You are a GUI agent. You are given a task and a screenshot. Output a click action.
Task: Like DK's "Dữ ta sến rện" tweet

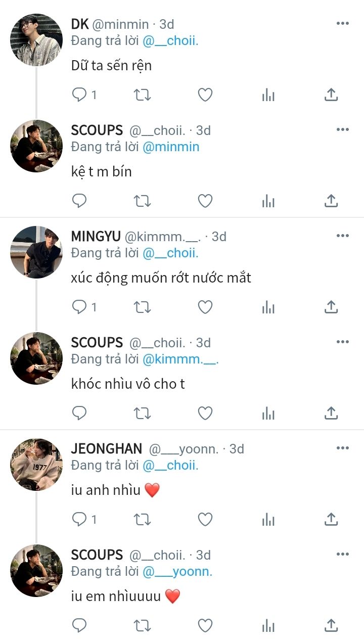point(205,95)
